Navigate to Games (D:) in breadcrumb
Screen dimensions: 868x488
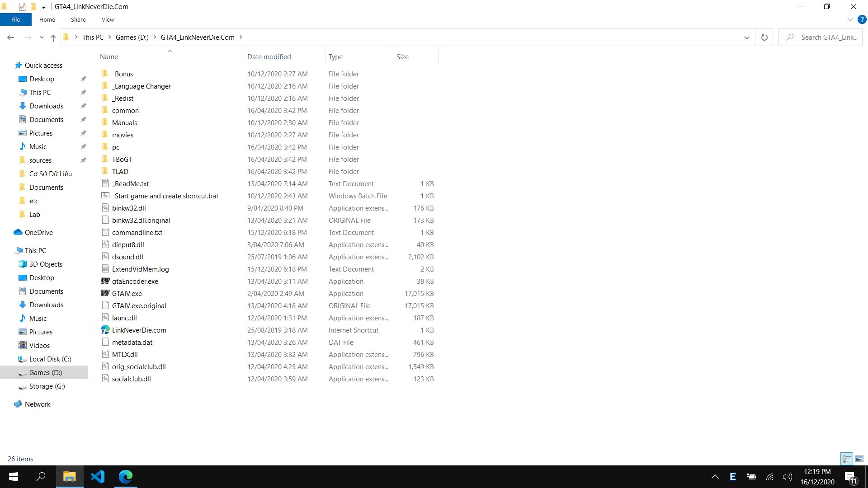(132, 38)
